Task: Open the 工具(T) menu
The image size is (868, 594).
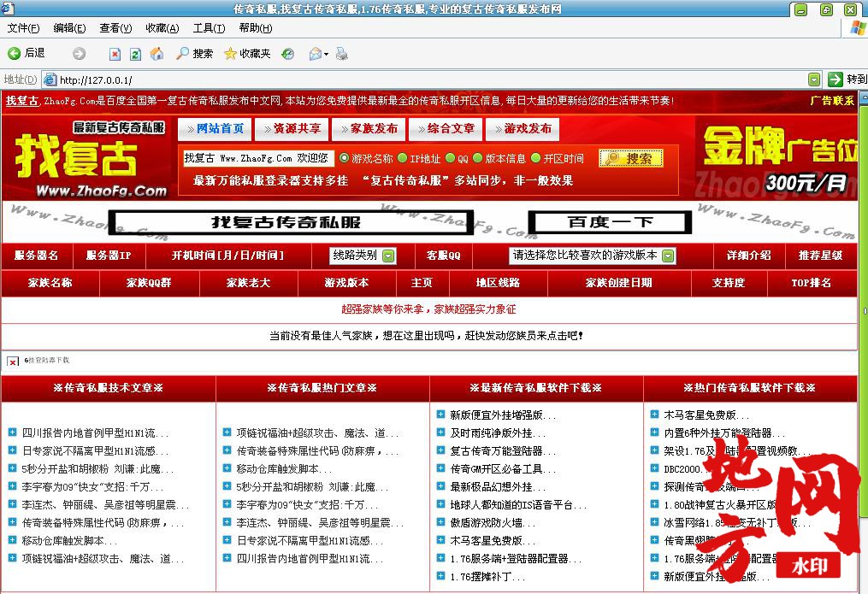Action: [x=209, y=28]
